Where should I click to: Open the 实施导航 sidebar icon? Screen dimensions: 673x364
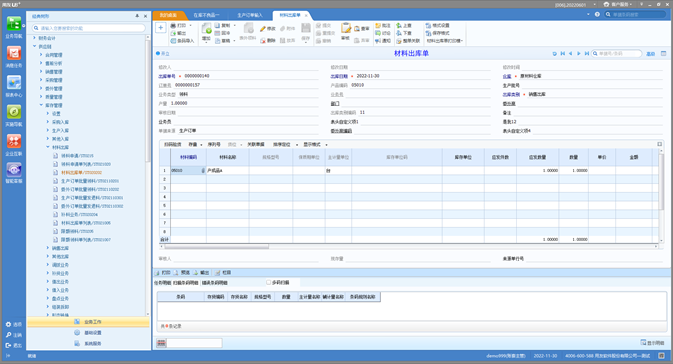tap(14, 112)
